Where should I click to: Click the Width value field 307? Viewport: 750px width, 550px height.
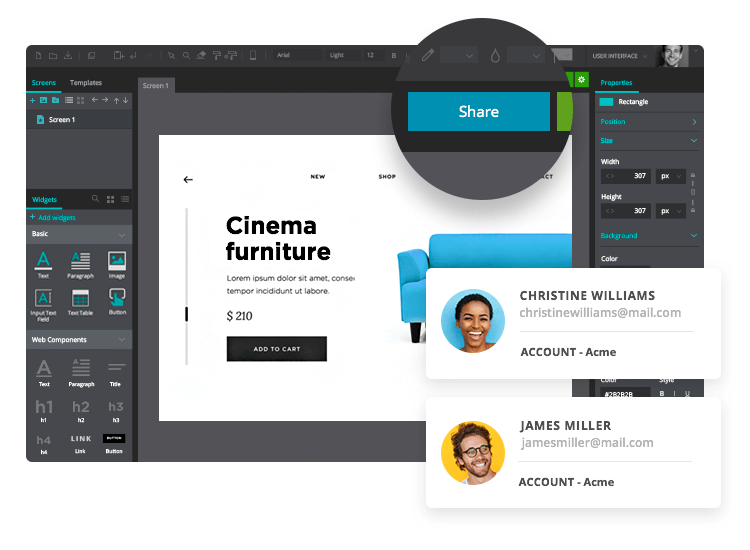[x=626, y=176]
